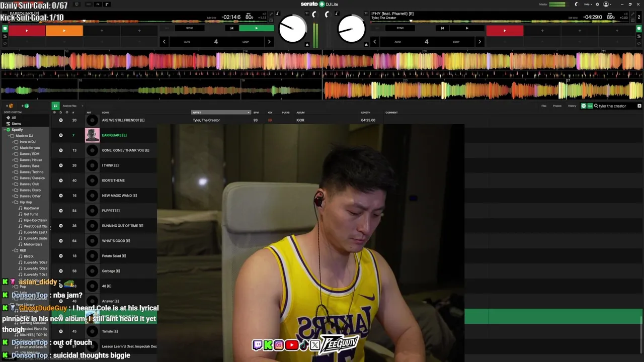Open the user account menu
The image size is (644, 362).
pyautogui.click(x=607, y=5)
